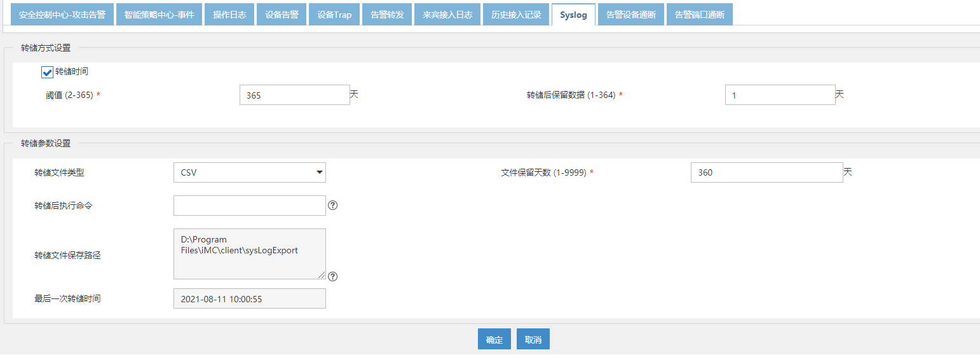Go to the 告警转发 tab
The image size is (980, 364).
pyautogui.click(x=387, y=15)
